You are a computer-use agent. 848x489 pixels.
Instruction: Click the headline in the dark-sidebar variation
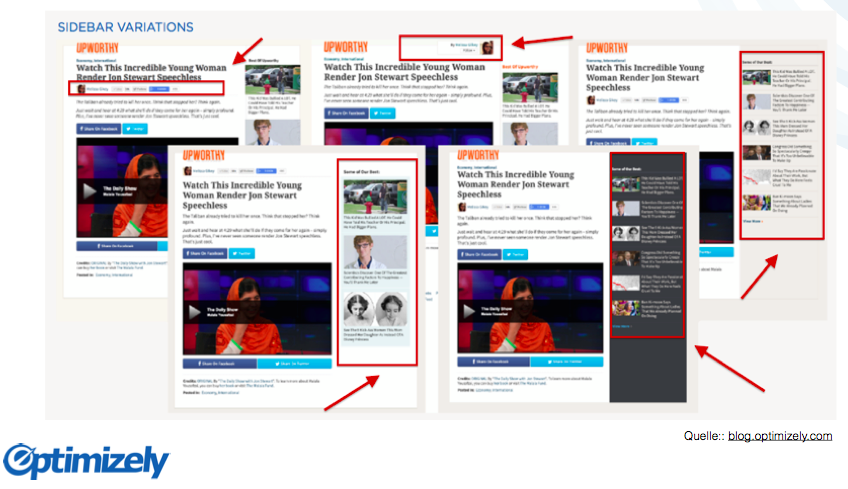pyautogui.click(x=513, y=184)
